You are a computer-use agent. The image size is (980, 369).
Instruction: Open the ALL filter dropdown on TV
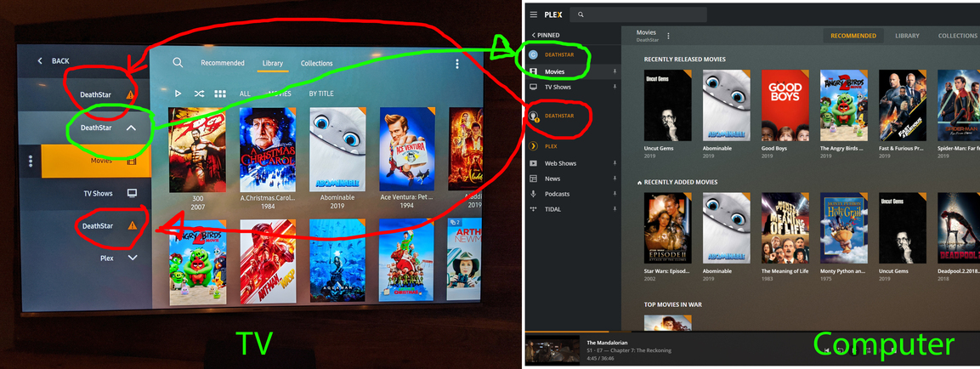click(x=245, y=94)
